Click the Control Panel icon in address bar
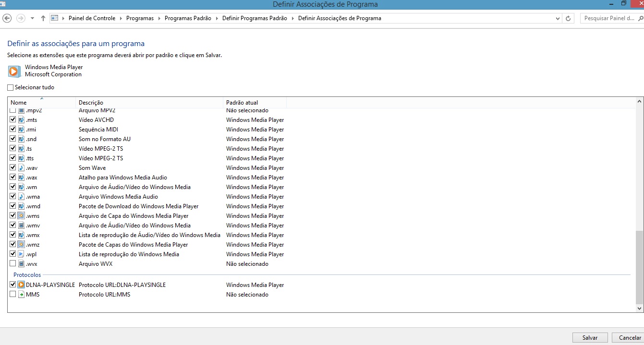Image resolution: width=644 pixels, height=345 pixels. (54, 18)
